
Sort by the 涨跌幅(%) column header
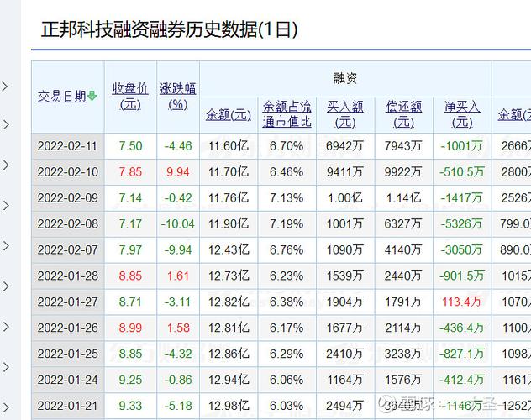pyautogui.click(x=178, y=97)
